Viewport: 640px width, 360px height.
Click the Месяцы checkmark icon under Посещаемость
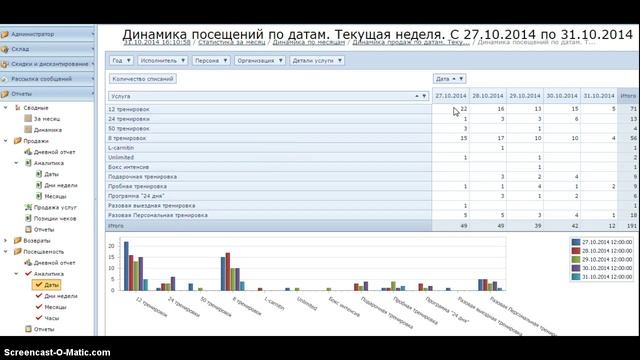39,307
